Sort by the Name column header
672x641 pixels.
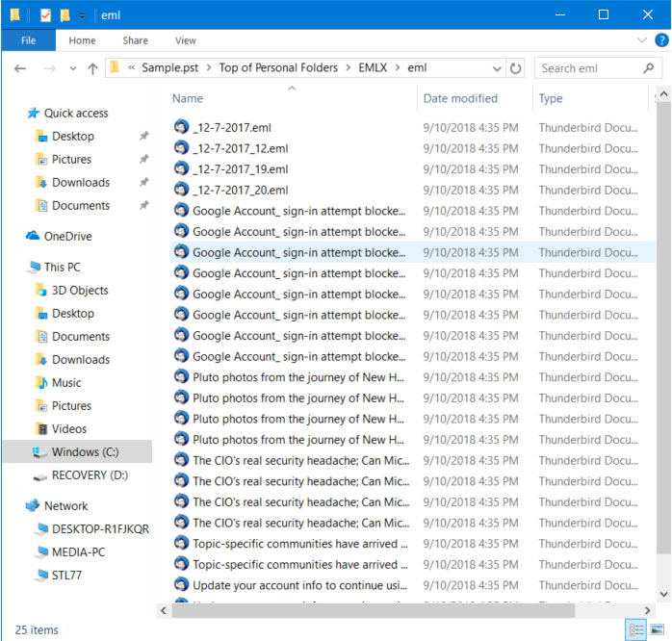188,98
